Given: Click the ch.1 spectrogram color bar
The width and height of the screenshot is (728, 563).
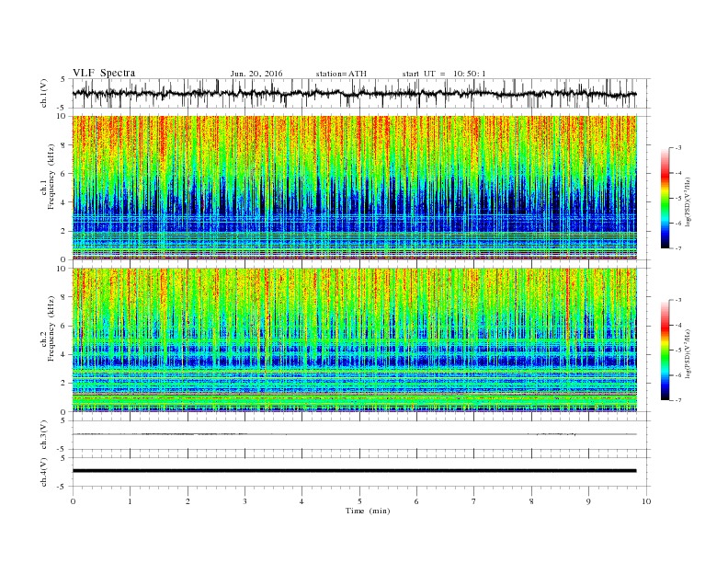Looking at the screenshot, I should pyautogui.click(x=665, y=198).
